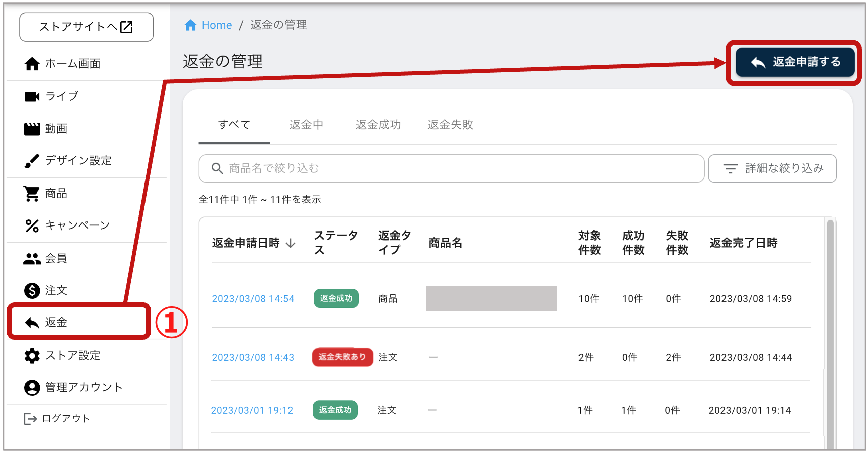
Task: Open refund entry 2023/03/08 14:54
Action: point(253,299)
